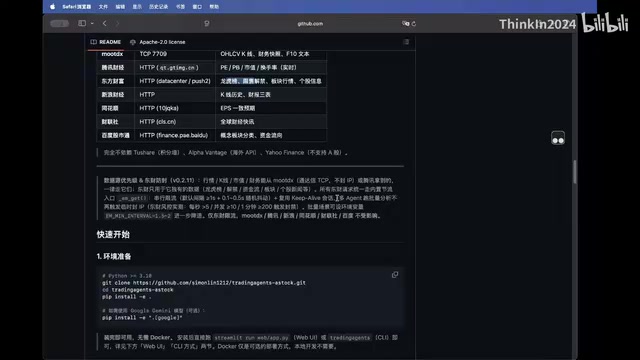Expand the tab group dropdown arrow
Screen dimensions: 640x360
pos(92,23)
